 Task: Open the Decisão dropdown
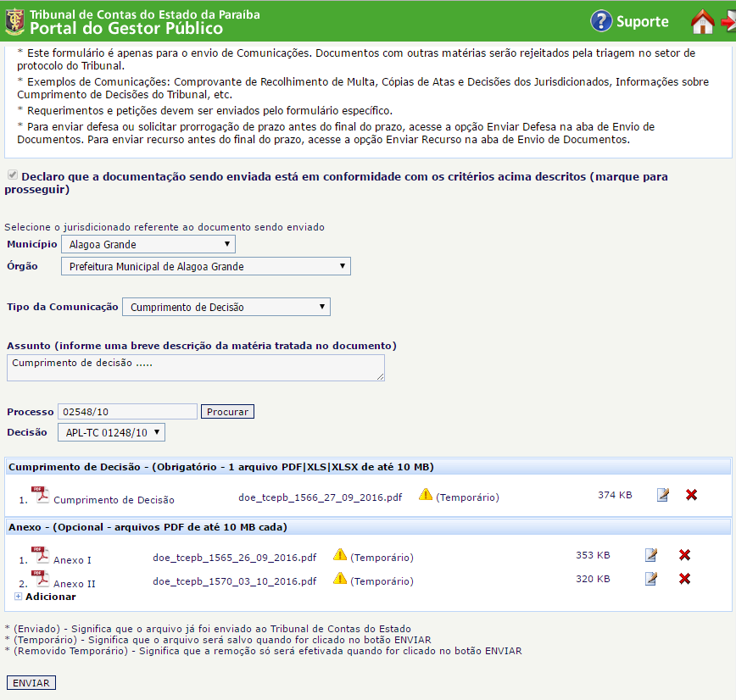[x=111, y=433]
